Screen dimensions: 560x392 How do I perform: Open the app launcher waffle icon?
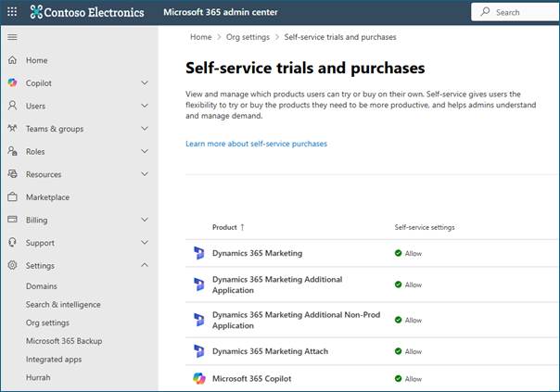(12, 12)
